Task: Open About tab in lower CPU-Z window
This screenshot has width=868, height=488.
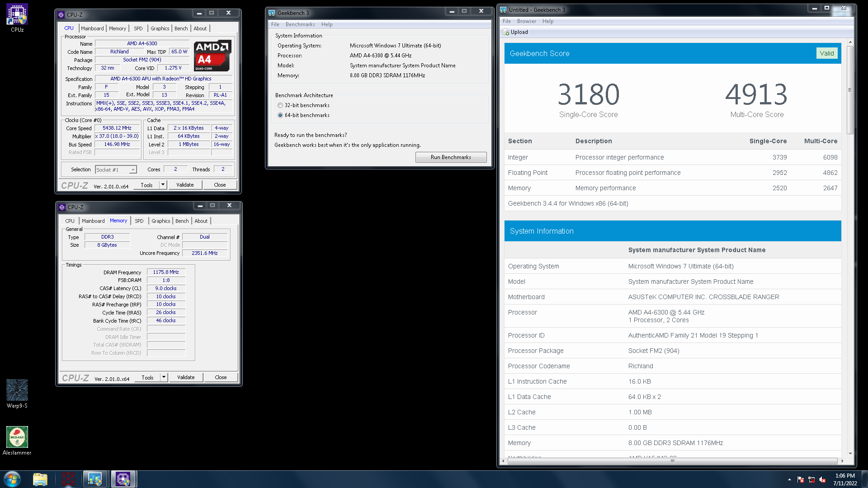Action: (201, 221)
